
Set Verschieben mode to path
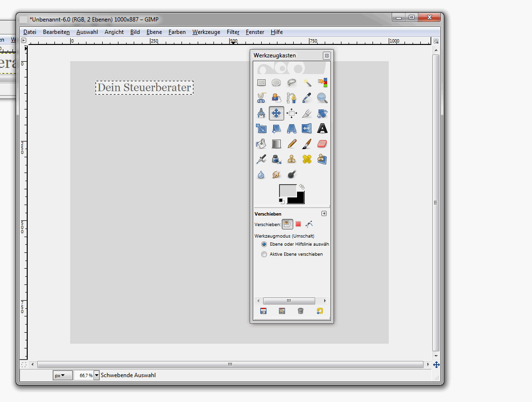coord(309,224)
